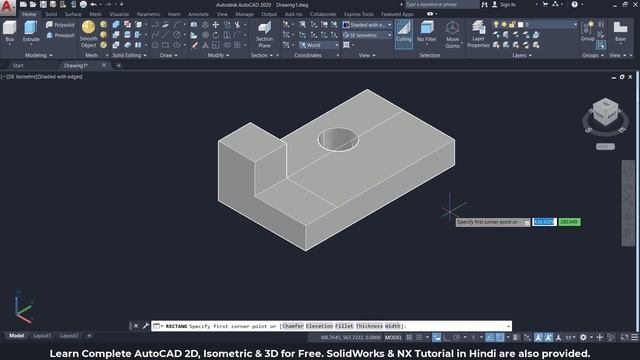Expand the Solid Editing panel

(x=129, y=55)
